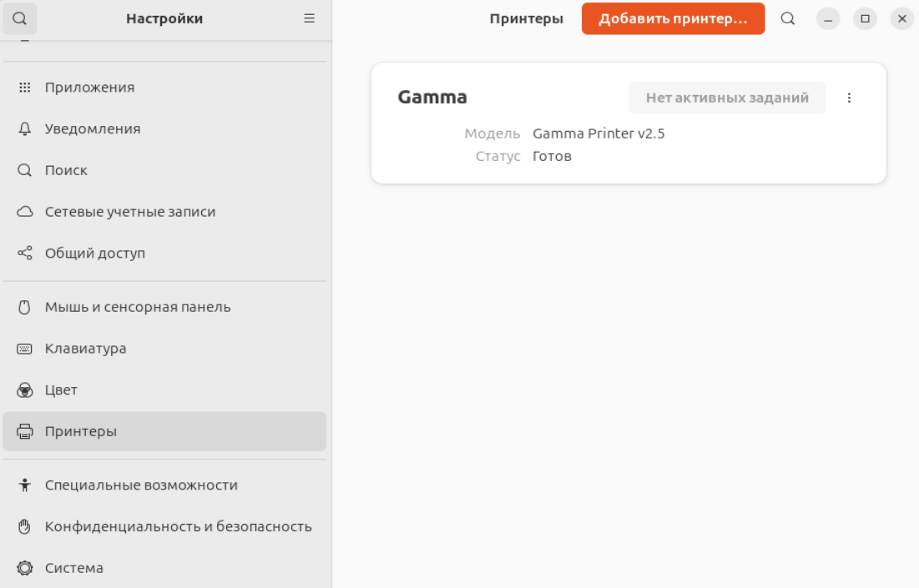919x588 pixels.
Task: Click the Нет активных заданий button
Action: 727,98
